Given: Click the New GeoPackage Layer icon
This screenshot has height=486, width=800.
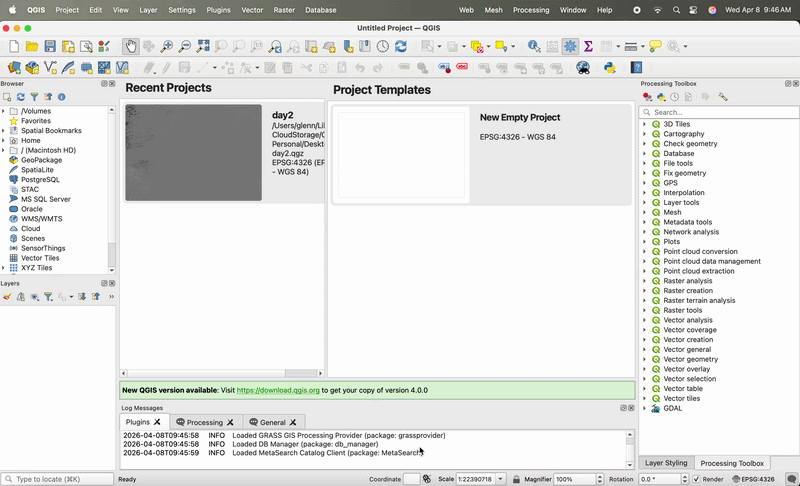Looking at the screenshot, I should click(32, 68).
